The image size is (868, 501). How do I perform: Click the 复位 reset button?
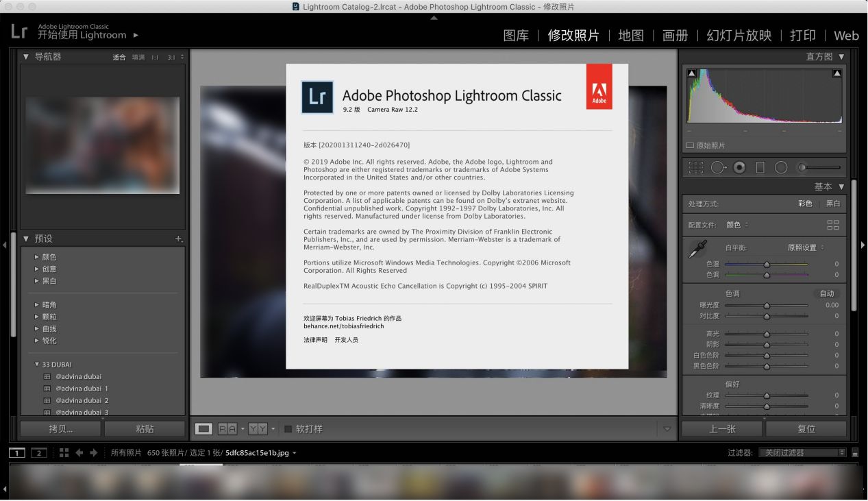coord(806,429)
